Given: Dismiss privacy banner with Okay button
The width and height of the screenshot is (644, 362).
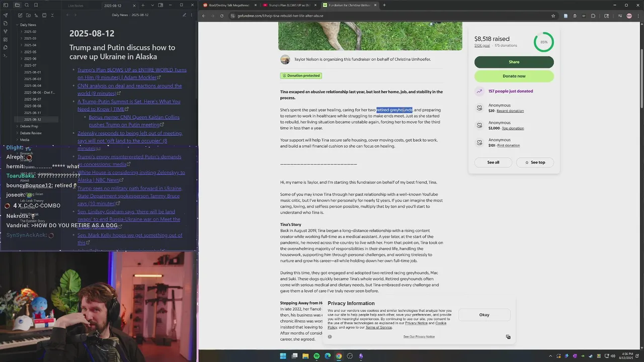Looking at the screenshot, I should click(484, 315).
